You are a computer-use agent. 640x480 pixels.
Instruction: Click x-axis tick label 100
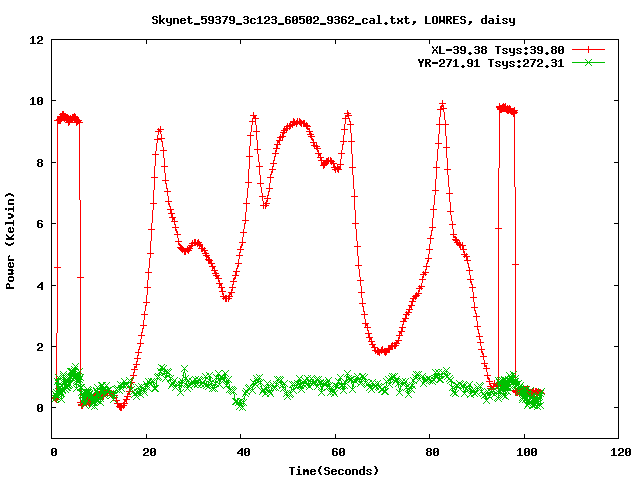click(x=527, y=452)
